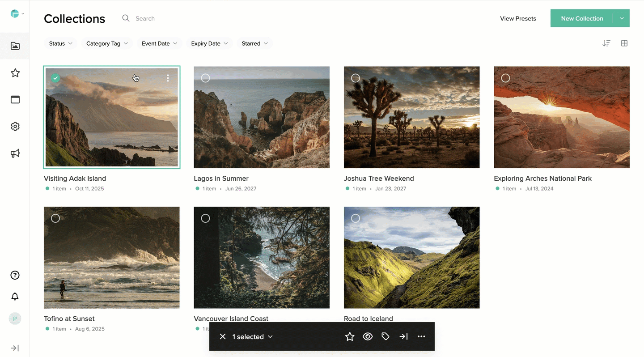644x357 pixels.
Task: Star the selected collection in action bar
Action: point(350,336)
